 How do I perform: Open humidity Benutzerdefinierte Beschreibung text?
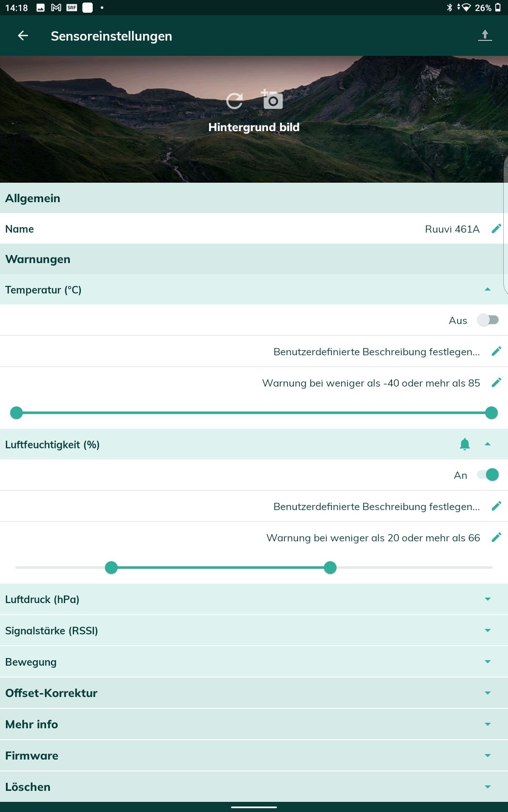(x=377, y=507)
